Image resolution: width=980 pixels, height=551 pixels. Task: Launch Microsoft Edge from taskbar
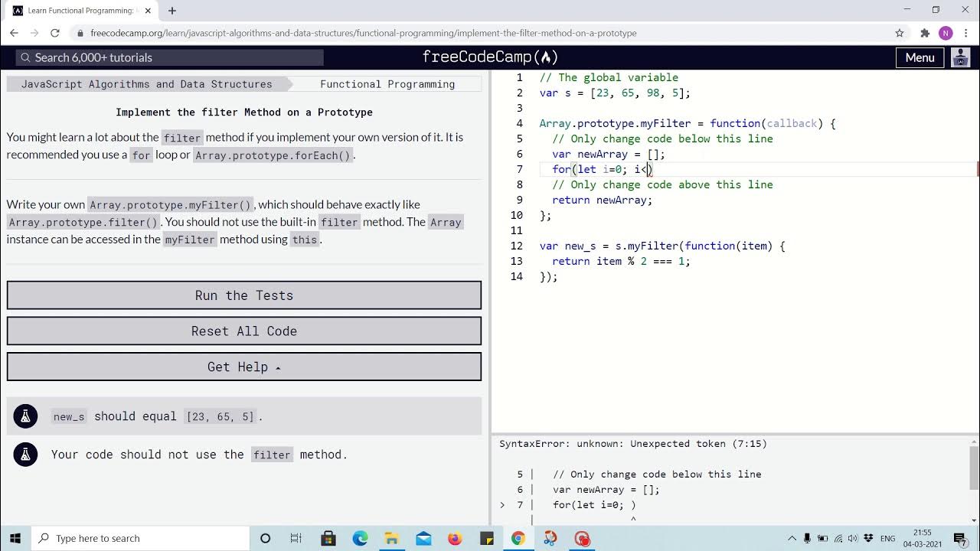pyautogui.click(x=360, y=538)
